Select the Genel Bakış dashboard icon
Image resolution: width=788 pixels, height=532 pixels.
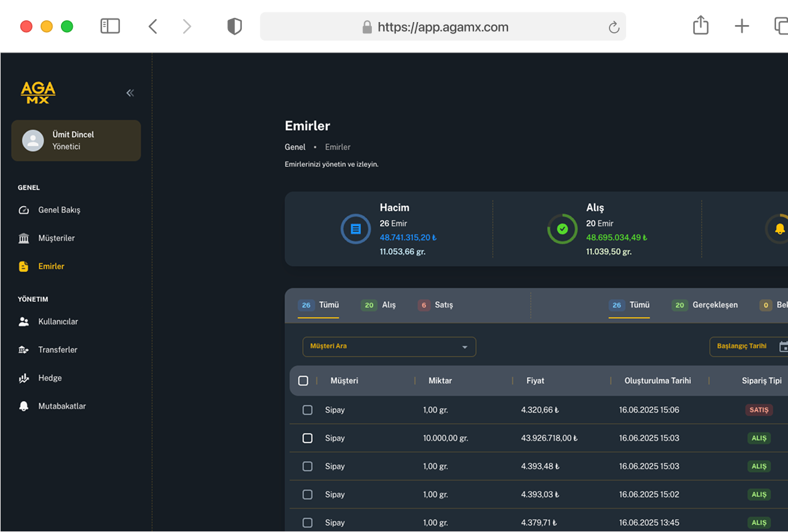point(23,210)
